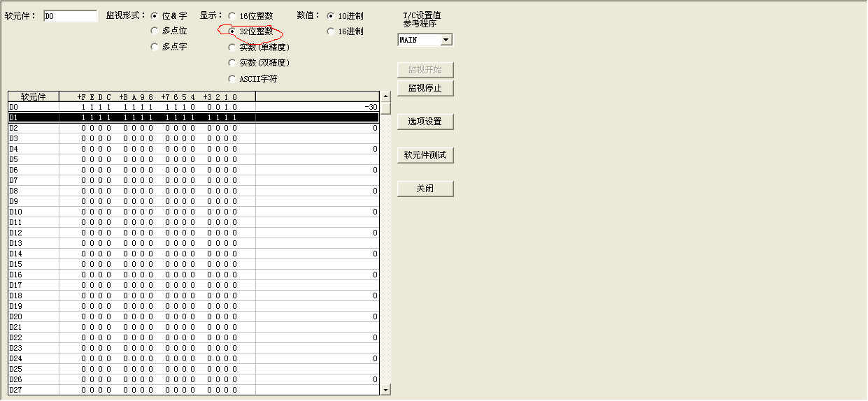
Task: Click the scrollbar up arrow
Action: (385, 96)
